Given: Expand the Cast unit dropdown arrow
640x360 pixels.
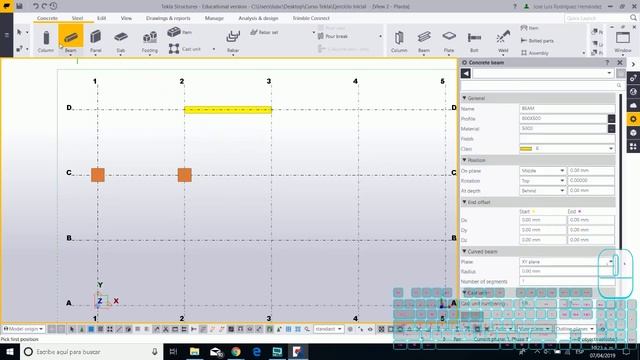Looking at the screenshot, I should [213, 49].
